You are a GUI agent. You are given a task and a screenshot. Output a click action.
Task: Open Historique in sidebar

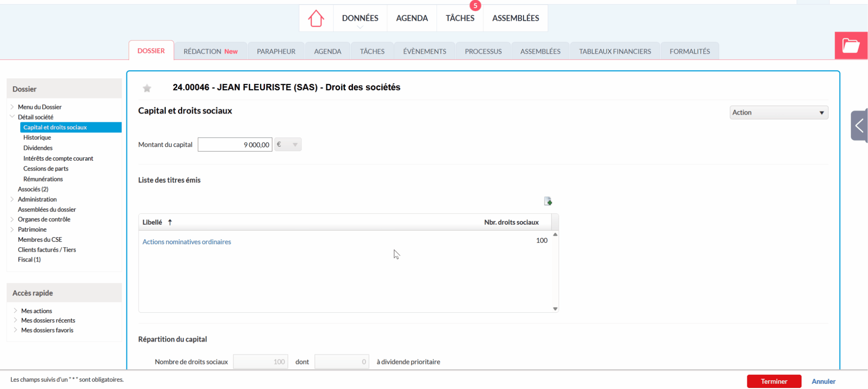pyautogui.click(x=37, y=137)
